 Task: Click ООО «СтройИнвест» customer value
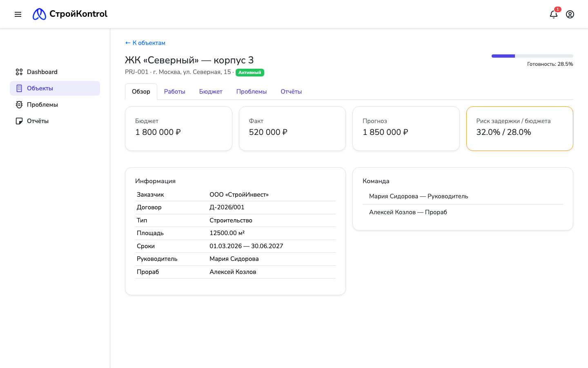click(x=239, y=195)
